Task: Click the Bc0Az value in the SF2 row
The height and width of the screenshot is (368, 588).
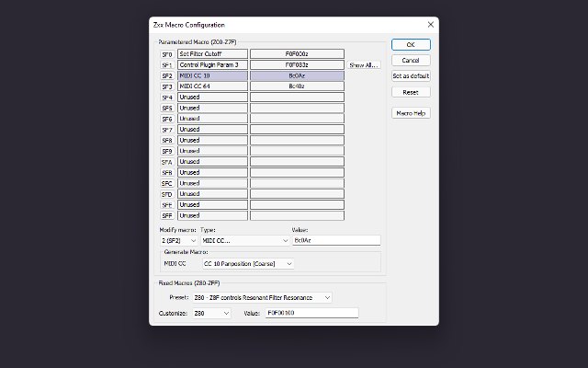Action: (x=297, y=75)
